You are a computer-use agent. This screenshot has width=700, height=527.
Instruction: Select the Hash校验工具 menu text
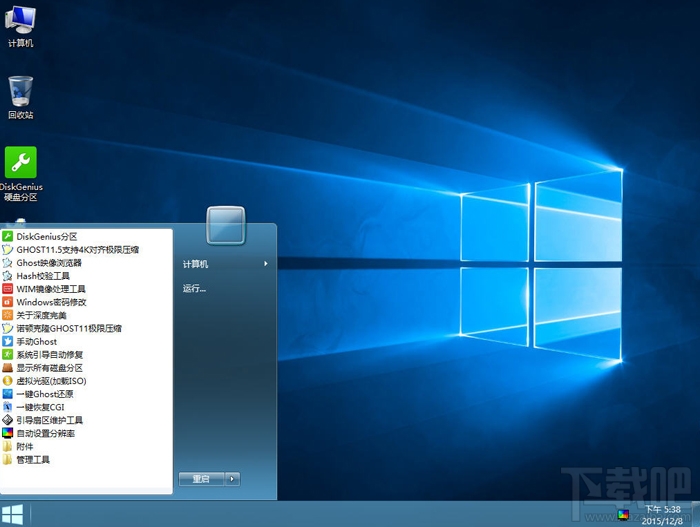[x=43, y=276]
